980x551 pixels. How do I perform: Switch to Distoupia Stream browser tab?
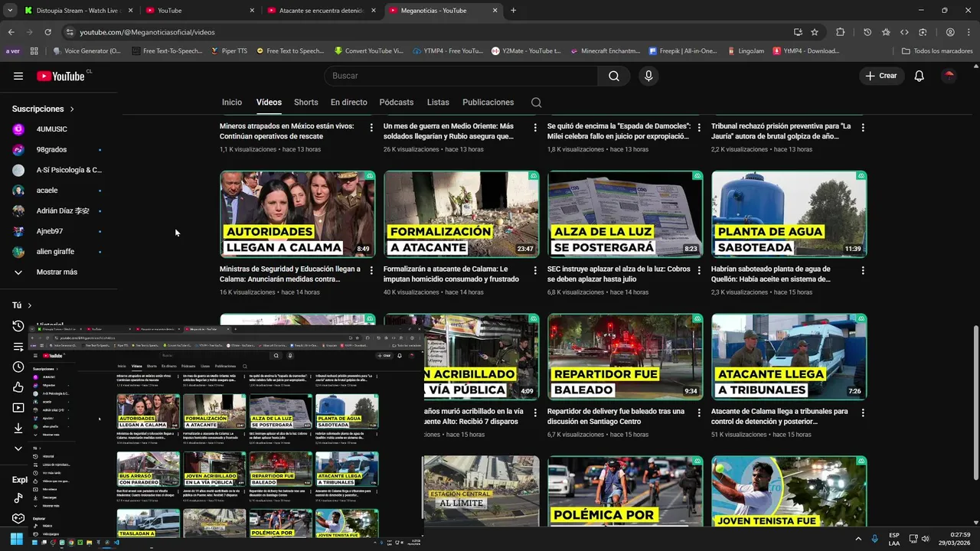pyautogui.click(x=79, y=11)
